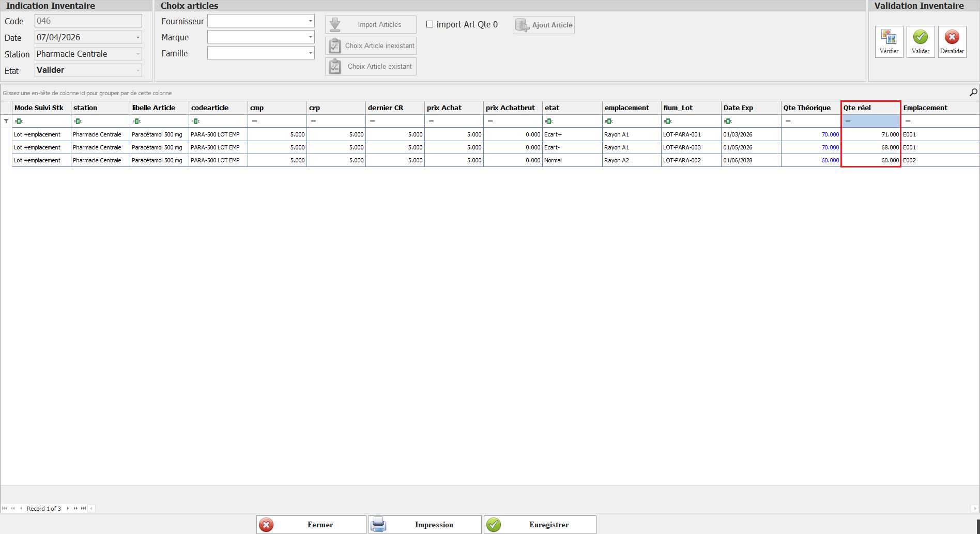The image size is (980, 534).
Task: Sort by the Qte Théorique column header
Action: pos(810,108)
